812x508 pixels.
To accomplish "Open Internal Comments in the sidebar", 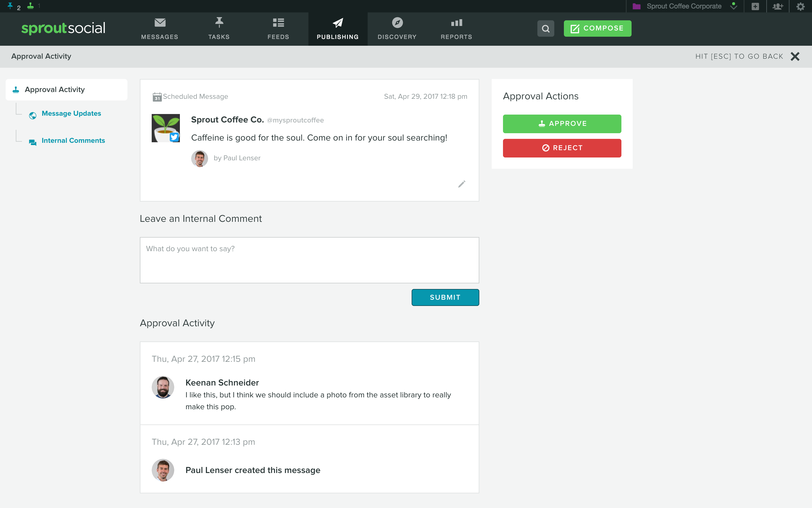I will click(73, 141).
